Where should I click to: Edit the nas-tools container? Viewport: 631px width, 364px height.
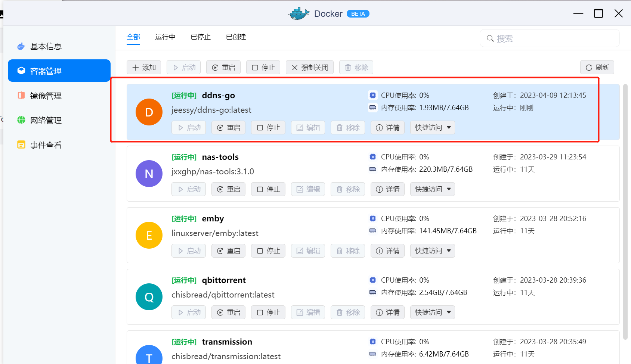click(308, 189)
